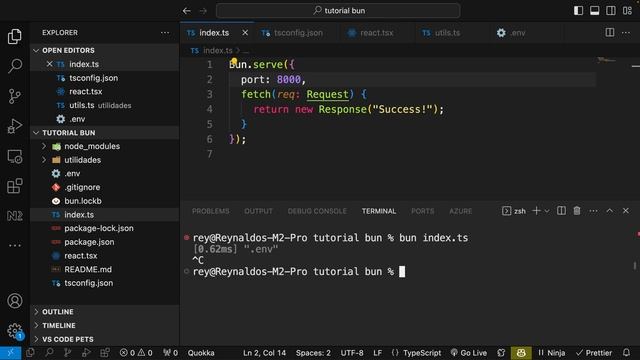The image size is (640, 360).
Task: Switch to Output panel tab
Action: click(x=258, y=211)
